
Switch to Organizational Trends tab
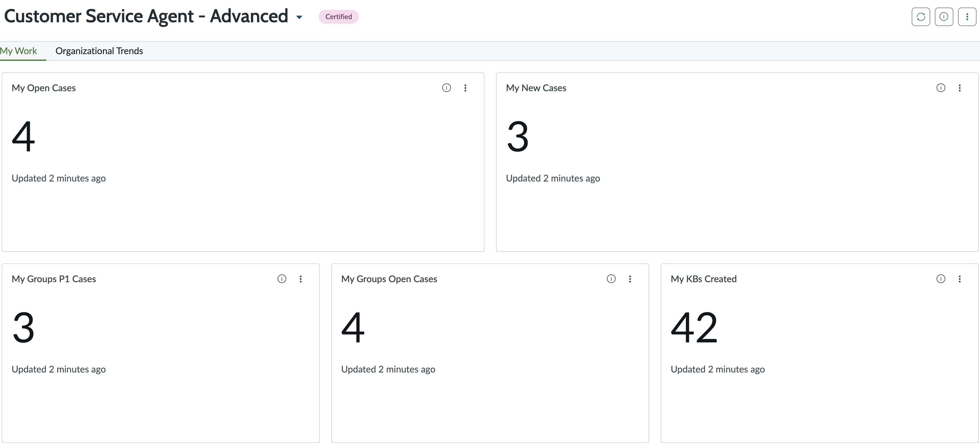click(x=99, y=51)
